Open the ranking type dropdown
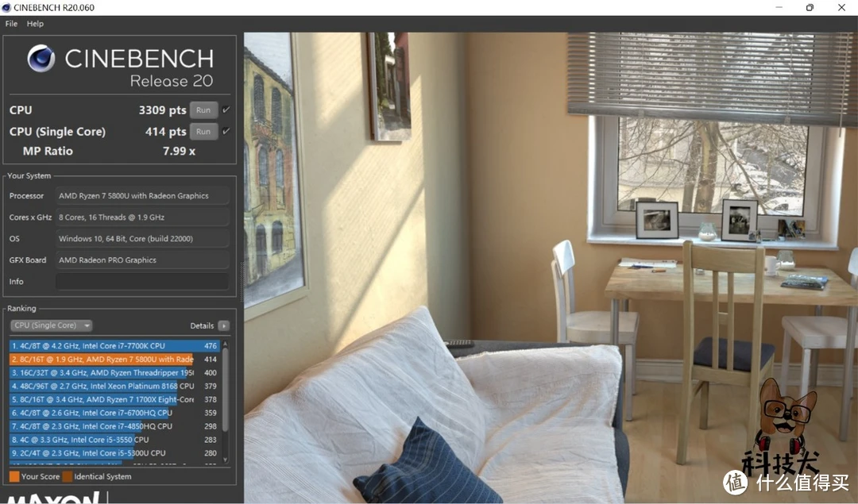 (52, 325)
